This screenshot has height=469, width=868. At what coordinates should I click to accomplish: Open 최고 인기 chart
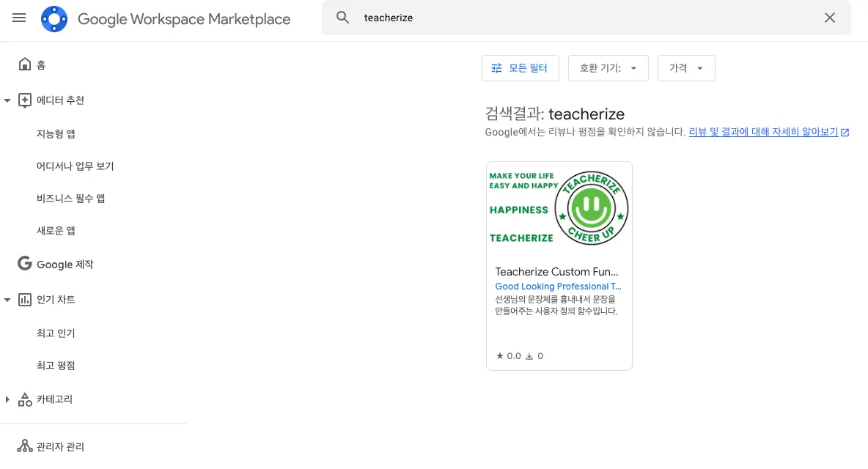pos(56,333)
